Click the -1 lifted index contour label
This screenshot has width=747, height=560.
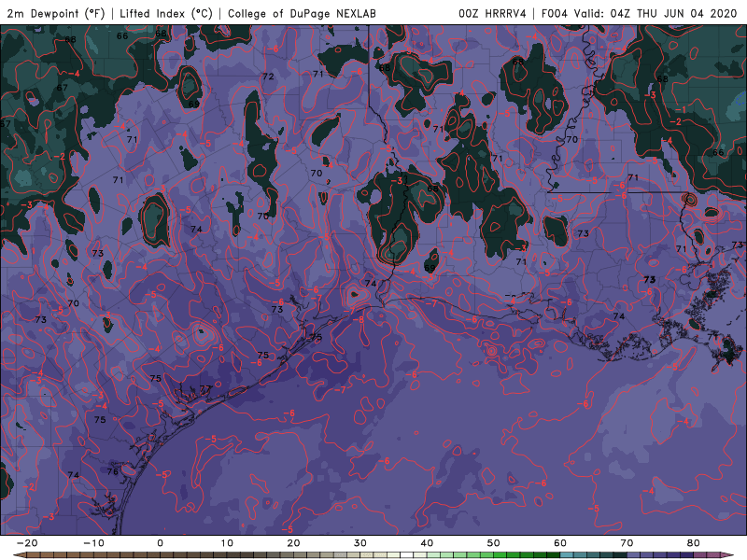click(682, 109)
